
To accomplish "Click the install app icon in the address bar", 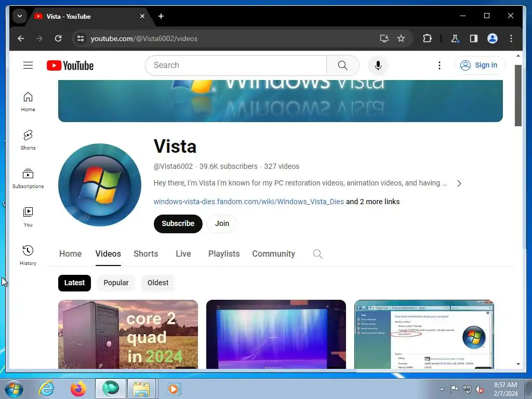I will [x=384, y=38].
